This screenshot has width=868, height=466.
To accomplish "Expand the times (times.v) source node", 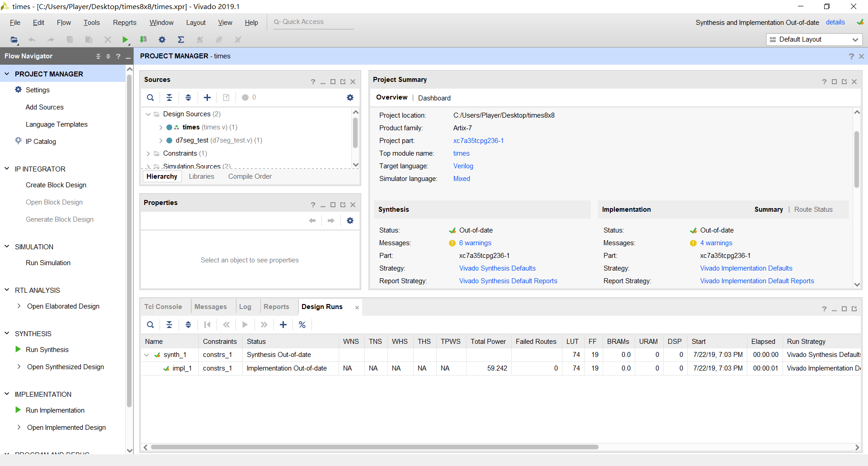I will (x=160, y=128).
